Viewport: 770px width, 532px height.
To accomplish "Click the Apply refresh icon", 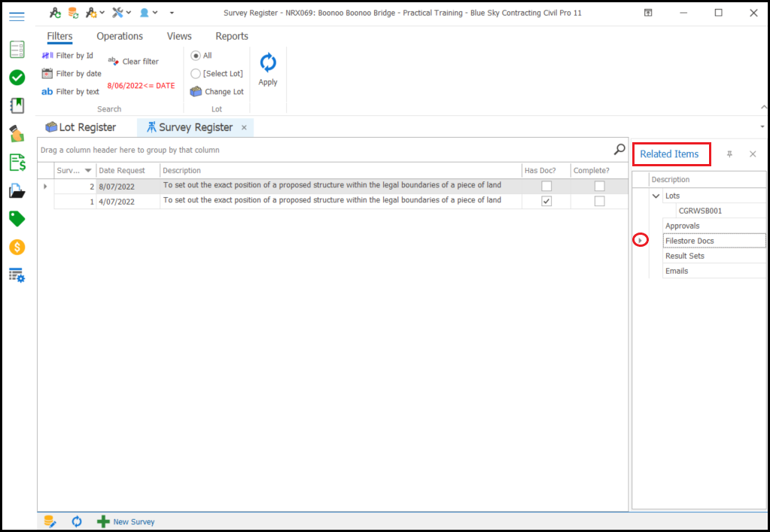I will pos(268,63).
